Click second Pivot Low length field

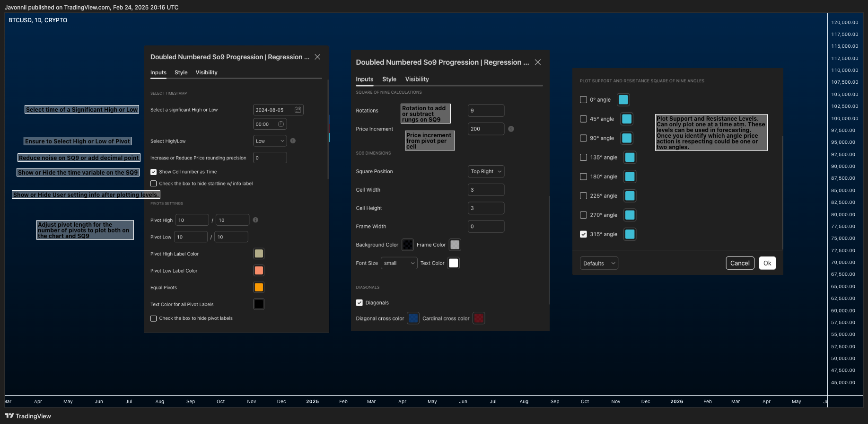point(231,237)
